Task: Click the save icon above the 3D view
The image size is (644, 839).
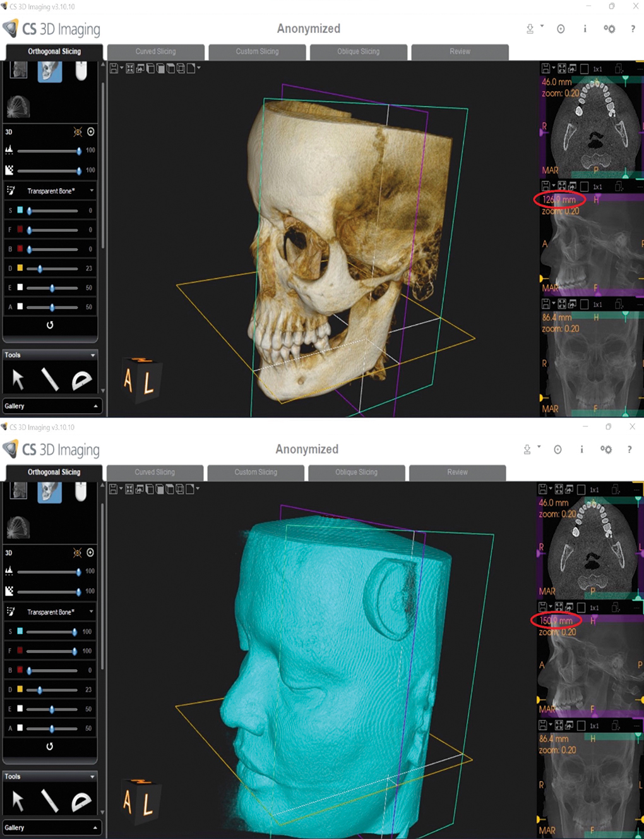Action: (x=114, y=68)
